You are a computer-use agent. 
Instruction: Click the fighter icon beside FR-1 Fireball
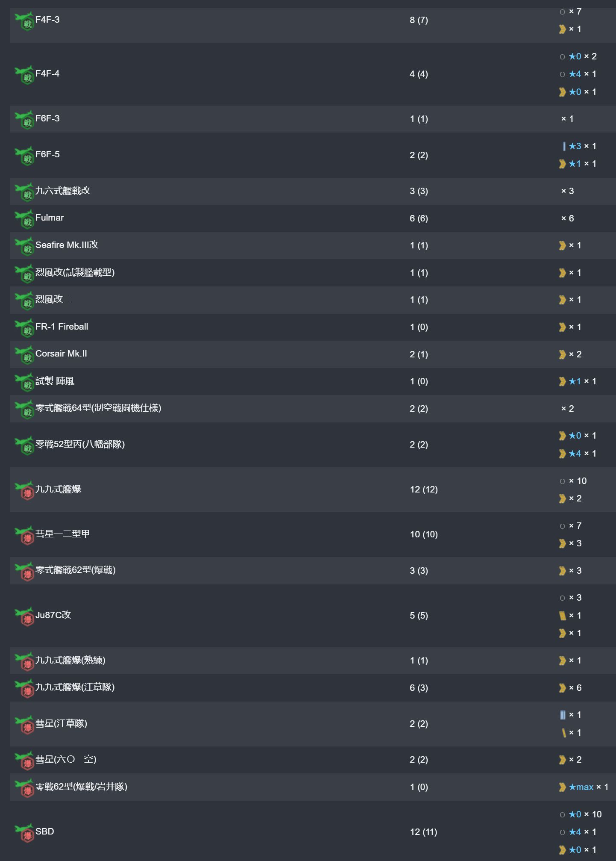24,328
